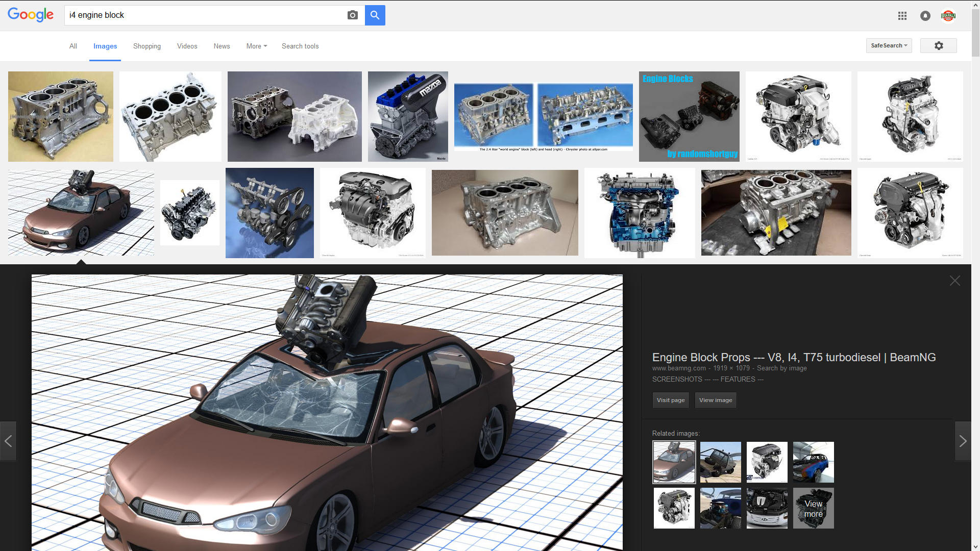Open the account profile avatar
The width and height of the screenshot is (980, 551).
pyautogui.click(x=948, y=16)
